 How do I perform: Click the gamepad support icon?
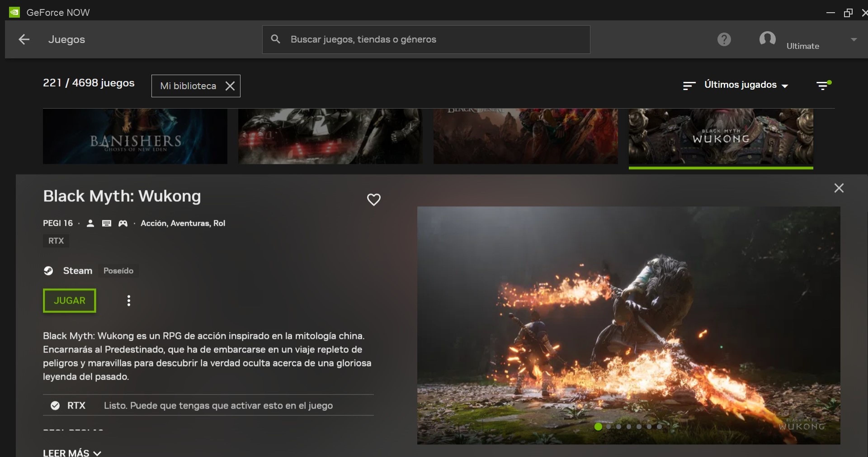pos(123,223)
